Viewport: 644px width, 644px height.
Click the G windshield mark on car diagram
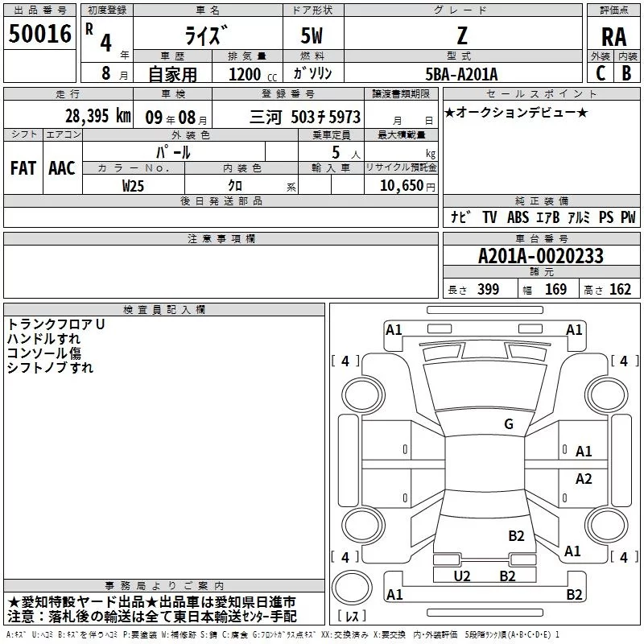pyautogui.click(x=508, y=424)
